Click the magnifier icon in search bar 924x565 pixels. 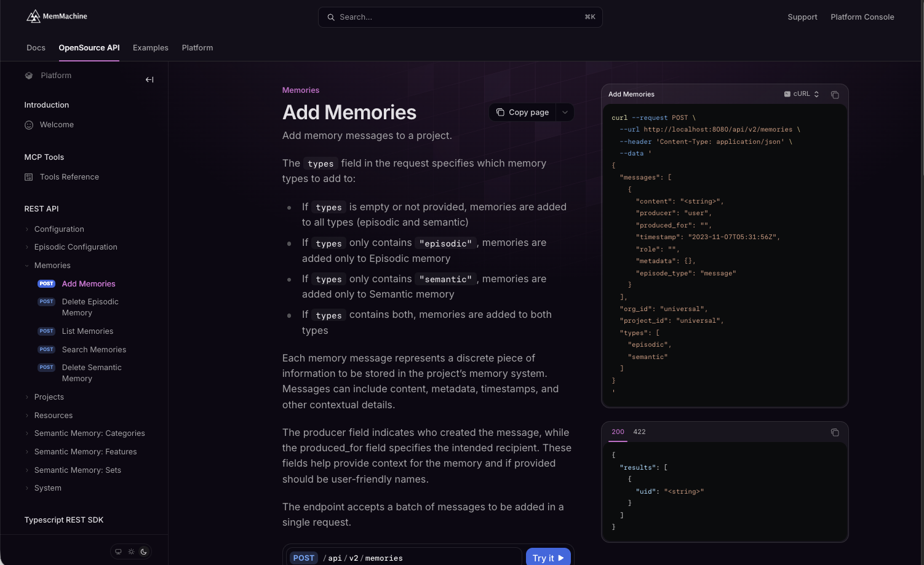pyautogui.click(x=331, y=17)
